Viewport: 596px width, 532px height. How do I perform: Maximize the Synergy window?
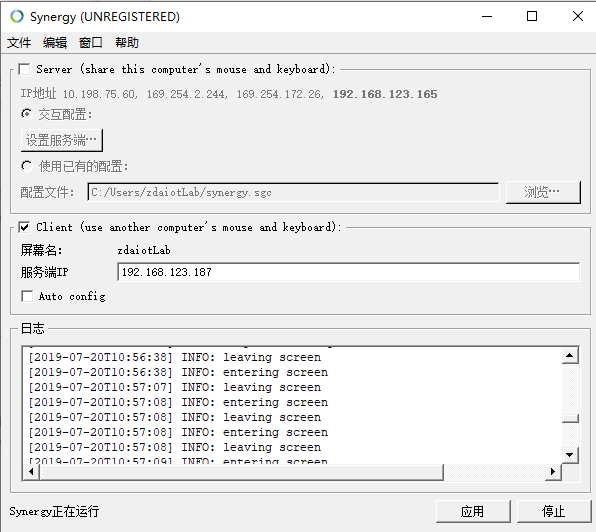coord(532,16)
